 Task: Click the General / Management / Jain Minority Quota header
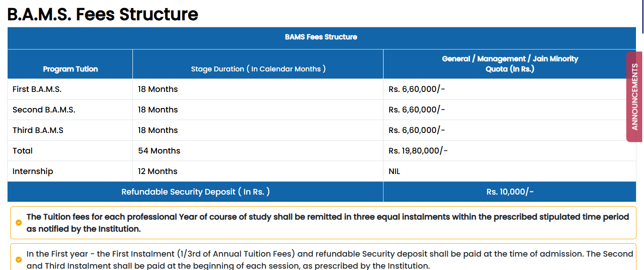coord(510,64)
